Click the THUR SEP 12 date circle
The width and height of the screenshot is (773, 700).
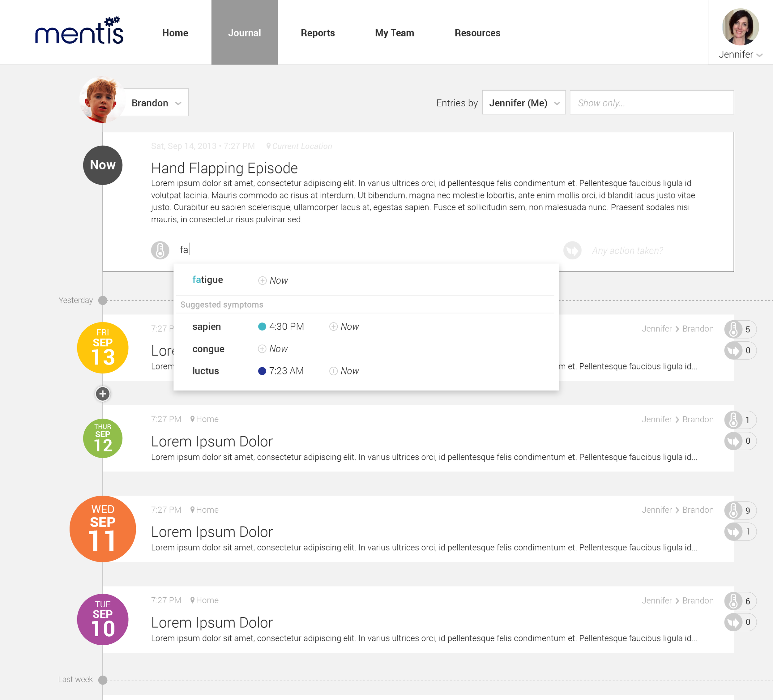click(x=102, y=438)
